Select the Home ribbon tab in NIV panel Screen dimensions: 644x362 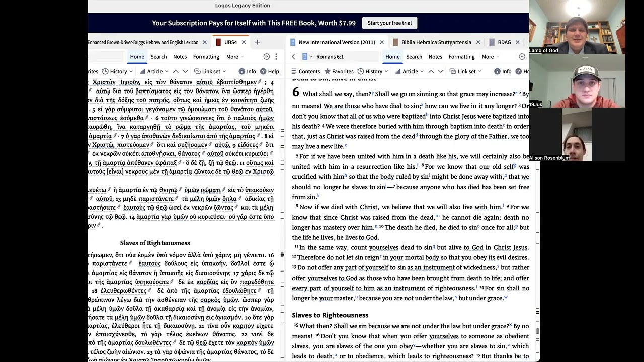392,57
